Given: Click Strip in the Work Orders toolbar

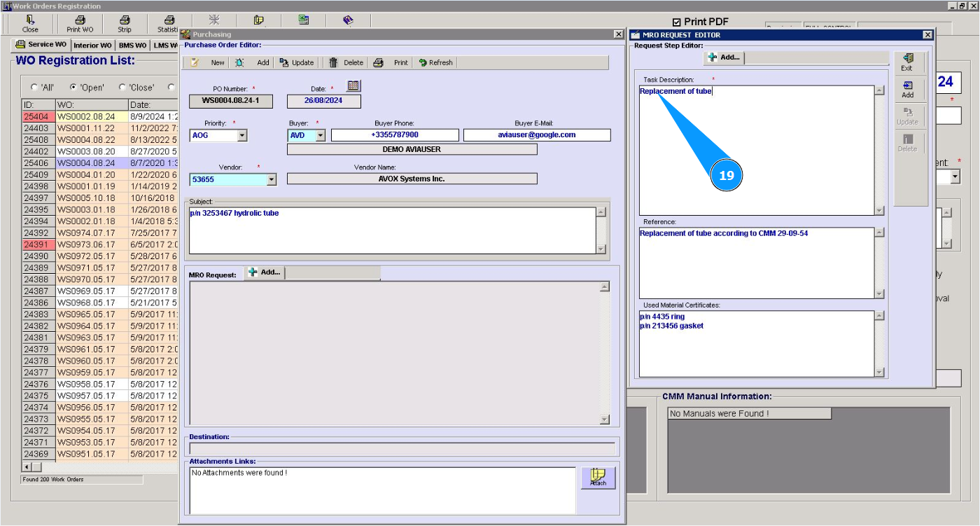Looking at the screenshot, I should 124,24.
